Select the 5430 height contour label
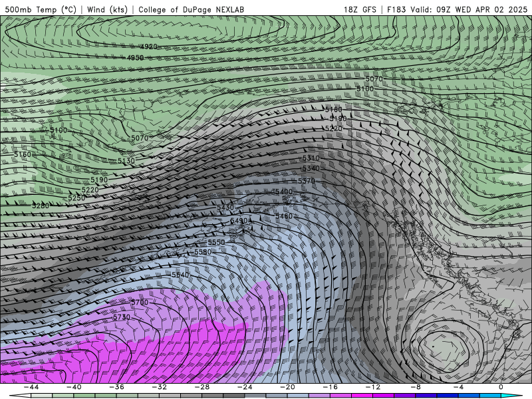The image size is (532, 399). [x=225, y=207]
